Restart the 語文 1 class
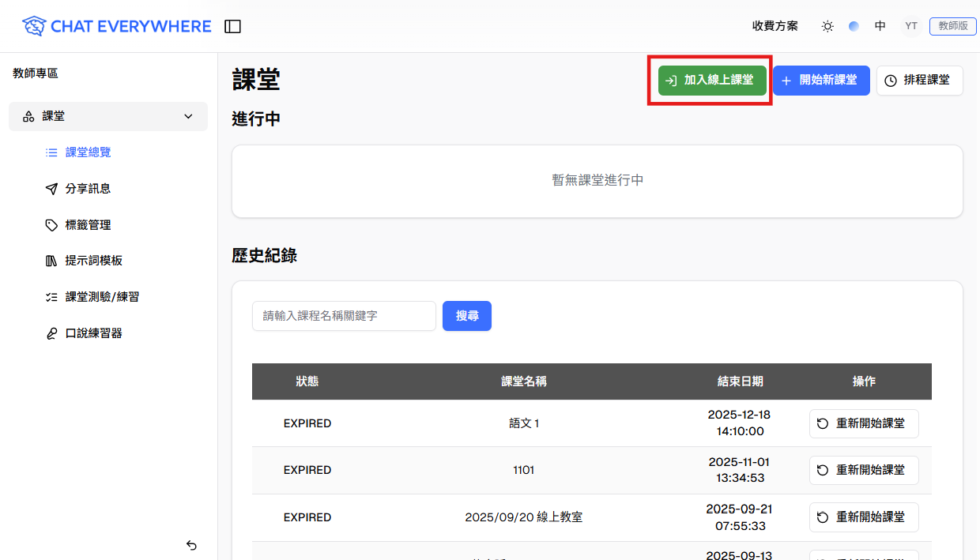The image size is (980, 560). coord(864,423)
